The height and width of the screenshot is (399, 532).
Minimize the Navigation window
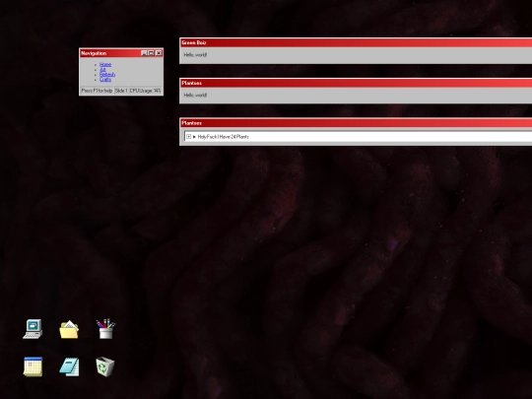(144, 53)
